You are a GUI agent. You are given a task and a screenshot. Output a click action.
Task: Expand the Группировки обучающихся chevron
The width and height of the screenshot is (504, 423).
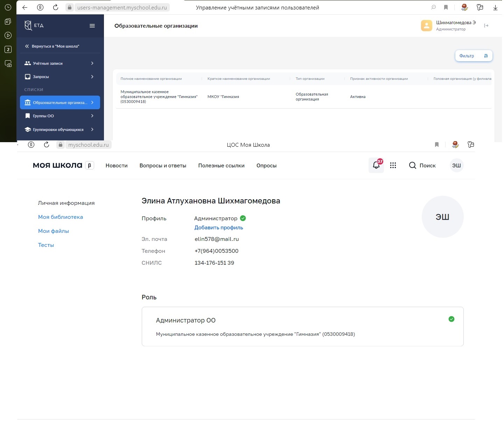click(92, 130)
